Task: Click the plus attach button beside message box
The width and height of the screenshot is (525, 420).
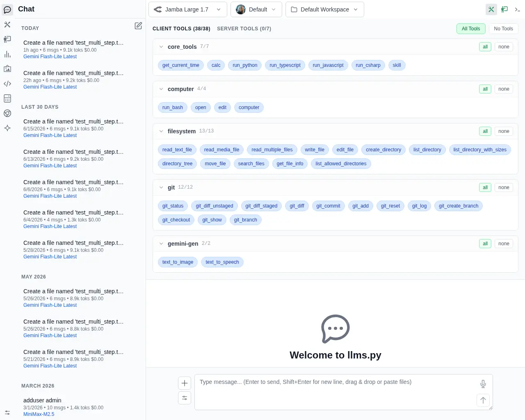Action: coord(185,383)
